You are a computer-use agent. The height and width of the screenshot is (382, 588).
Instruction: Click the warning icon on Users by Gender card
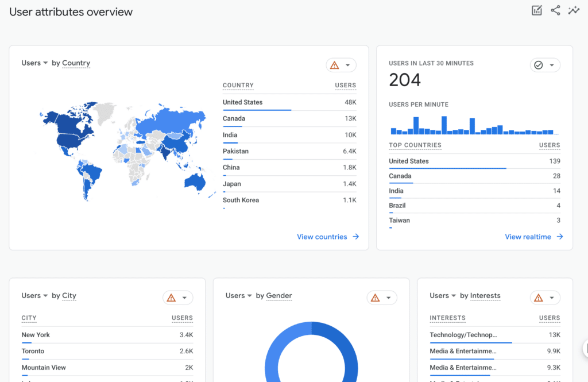pos(377,298)
